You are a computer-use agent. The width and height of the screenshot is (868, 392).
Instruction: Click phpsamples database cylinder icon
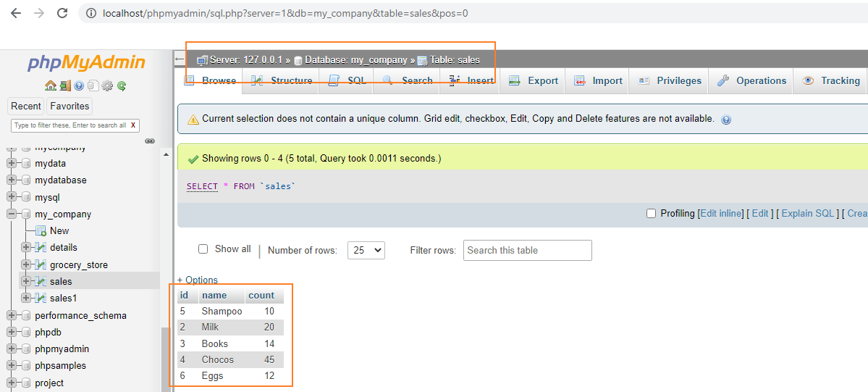point(25,366)
